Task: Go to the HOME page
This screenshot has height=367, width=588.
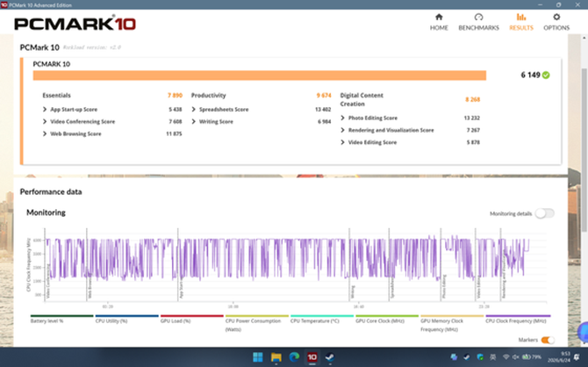Action: 439,22
